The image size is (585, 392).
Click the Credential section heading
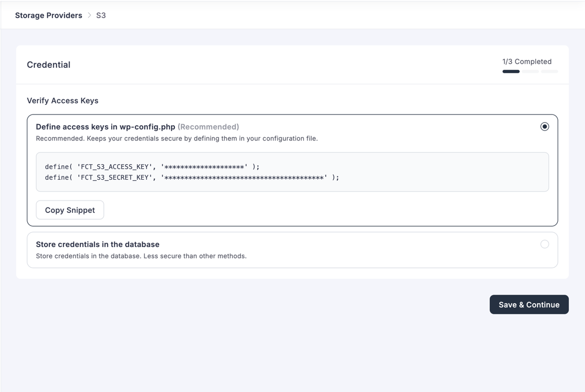tap(49, 64)
